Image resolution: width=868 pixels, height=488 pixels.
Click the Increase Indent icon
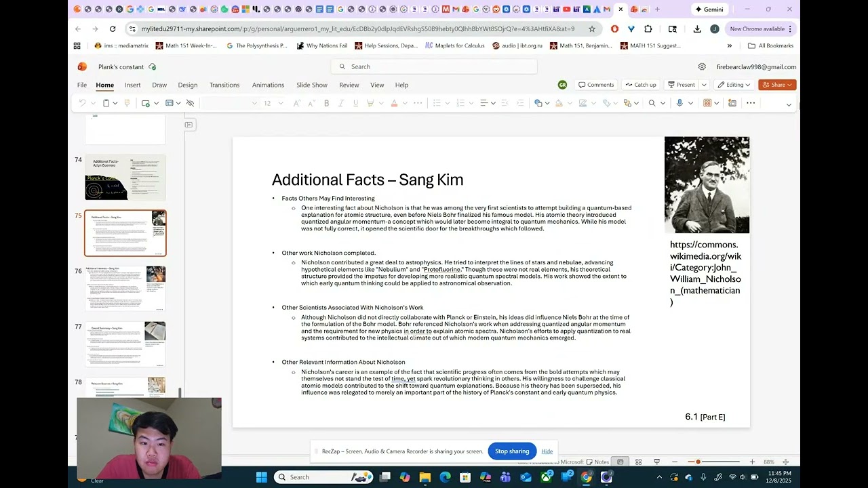click(x=520, y=103)
